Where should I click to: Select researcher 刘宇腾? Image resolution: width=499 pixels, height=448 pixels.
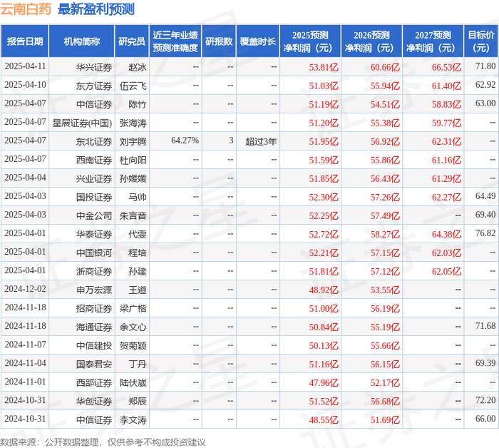click(133, 141)
